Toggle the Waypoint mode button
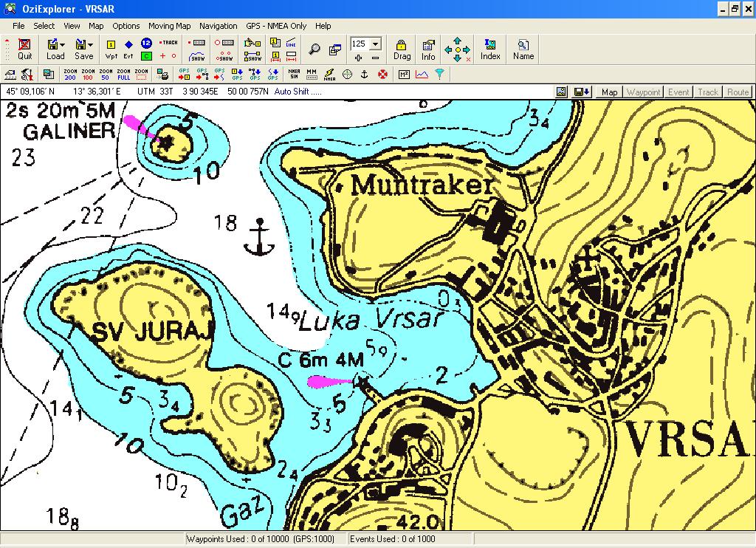This screenshot has width=756, height=548. (643, 92)
